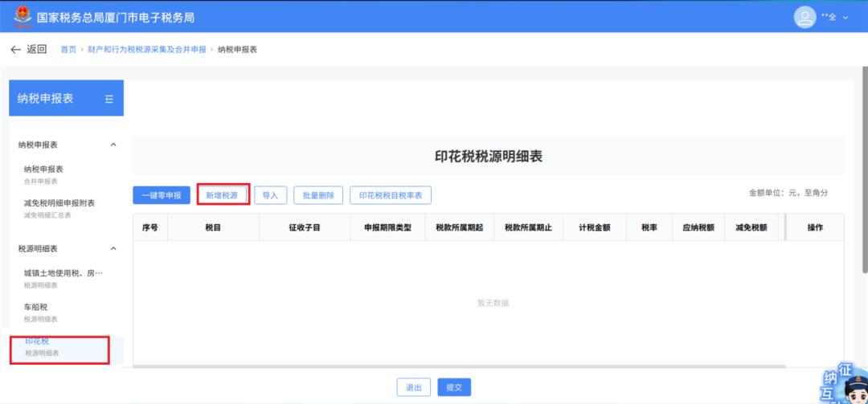Collapse the 纳税申报表 sidebar group

113,145
